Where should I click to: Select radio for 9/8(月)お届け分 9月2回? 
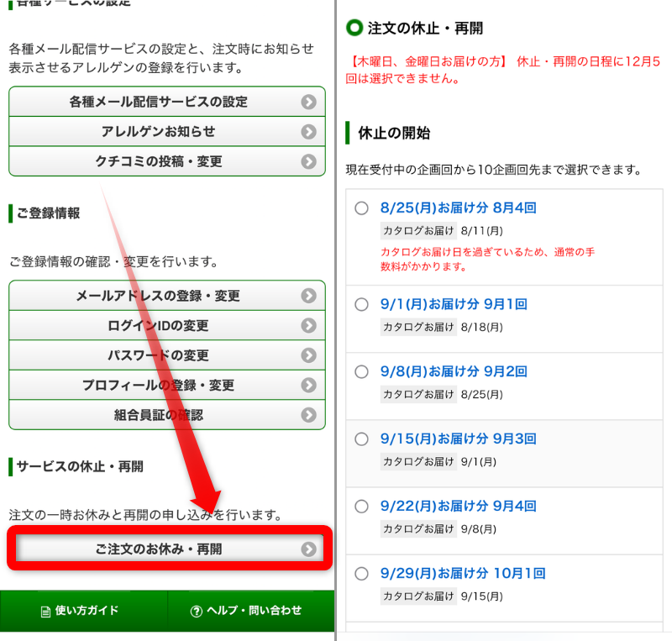coord(361,371)
